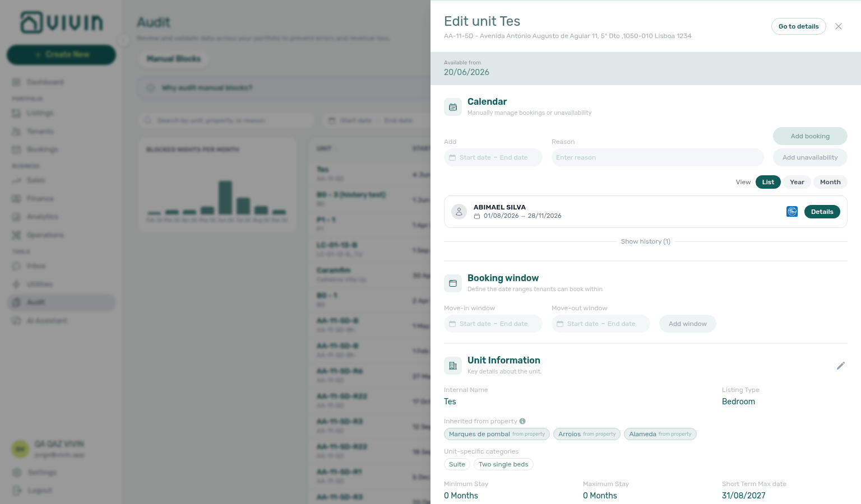861x504 pixels.
Task: Click the Add window button
Action: 688,324
